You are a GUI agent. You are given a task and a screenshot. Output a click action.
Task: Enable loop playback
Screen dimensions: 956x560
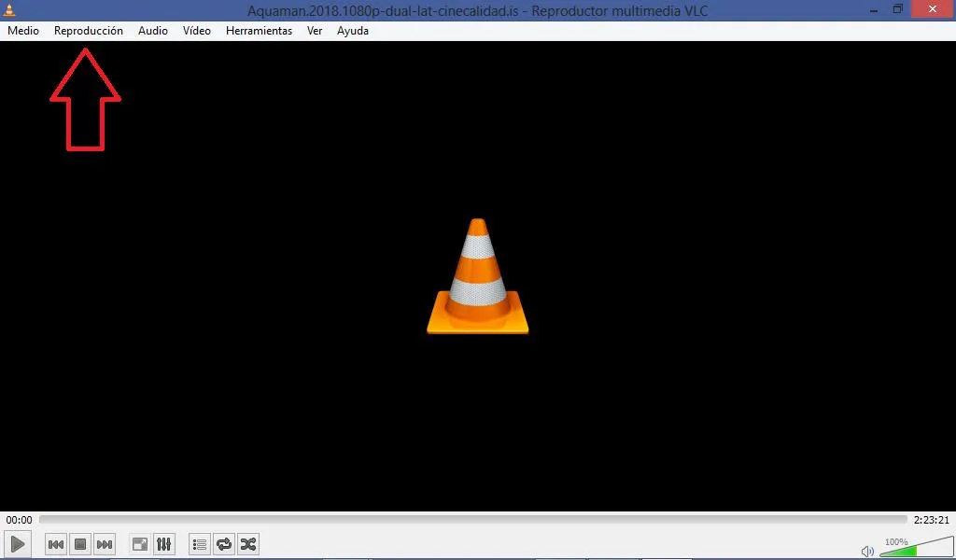(x=224, y=544)
